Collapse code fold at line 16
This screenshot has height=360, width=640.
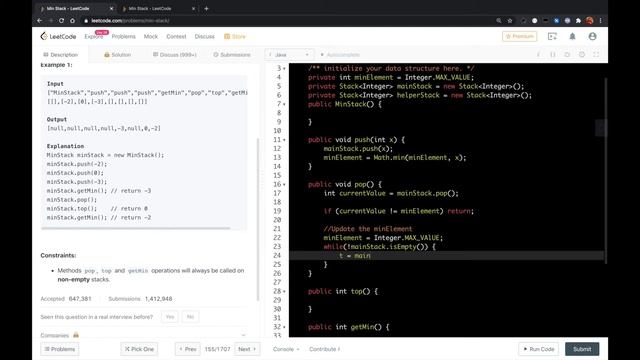284,184
